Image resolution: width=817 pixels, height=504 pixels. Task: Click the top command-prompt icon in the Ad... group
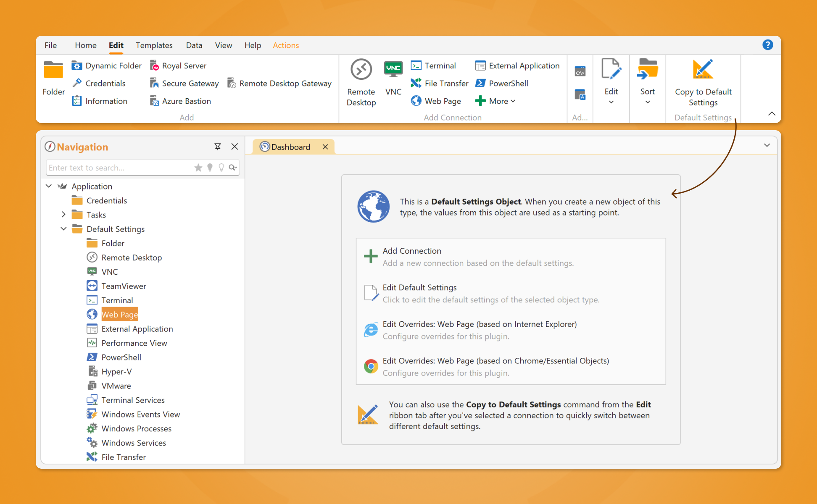click(x=580, y=71)
